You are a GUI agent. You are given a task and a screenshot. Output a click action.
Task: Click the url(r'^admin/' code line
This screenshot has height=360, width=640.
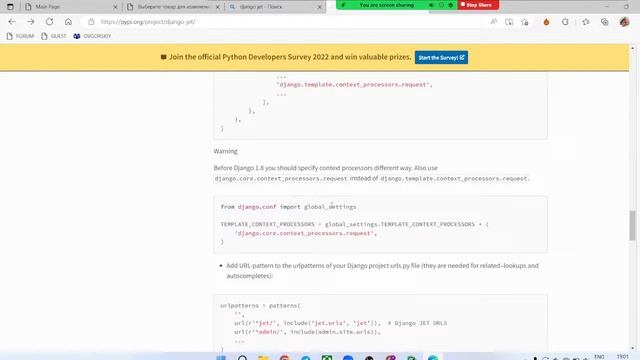[x=307, y=332]
